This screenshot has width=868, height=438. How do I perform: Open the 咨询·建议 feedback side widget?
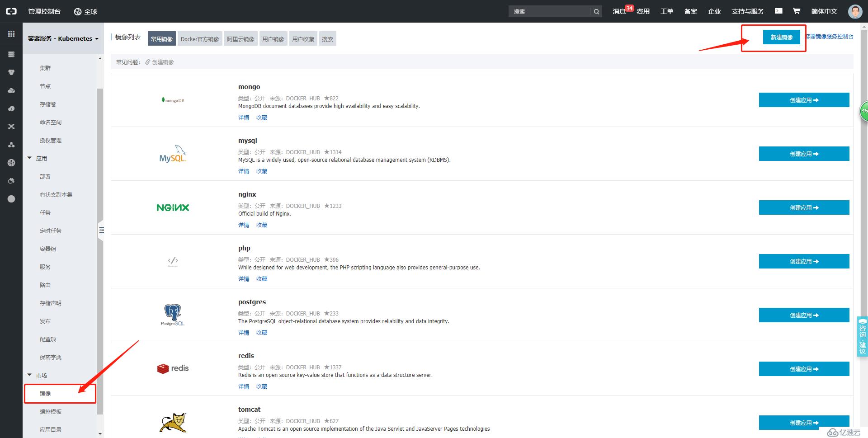click(863, 337)
